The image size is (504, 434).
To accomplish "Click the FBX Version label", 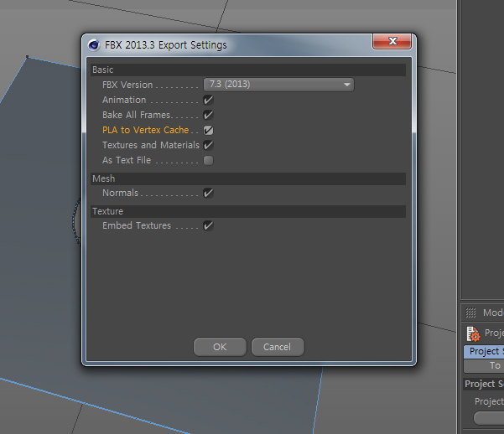I will pyautogui.click(x=127, y=85).
